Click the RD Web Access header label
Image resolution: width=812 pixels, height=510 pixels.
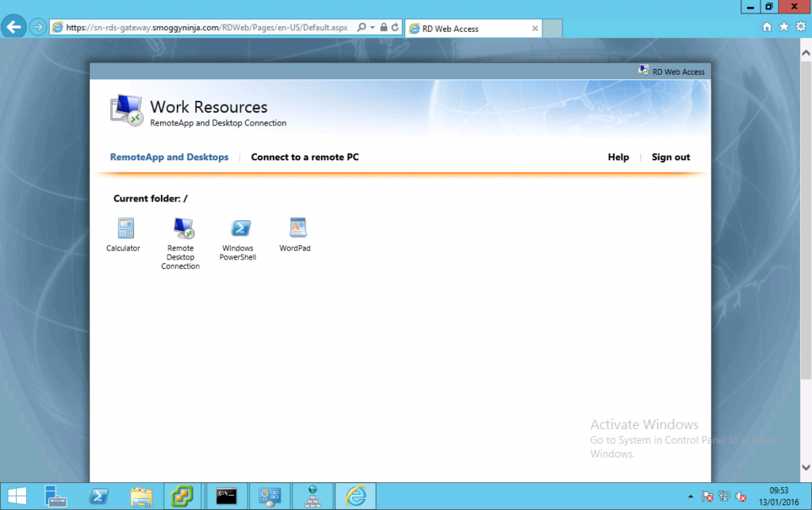coord(678,71)
